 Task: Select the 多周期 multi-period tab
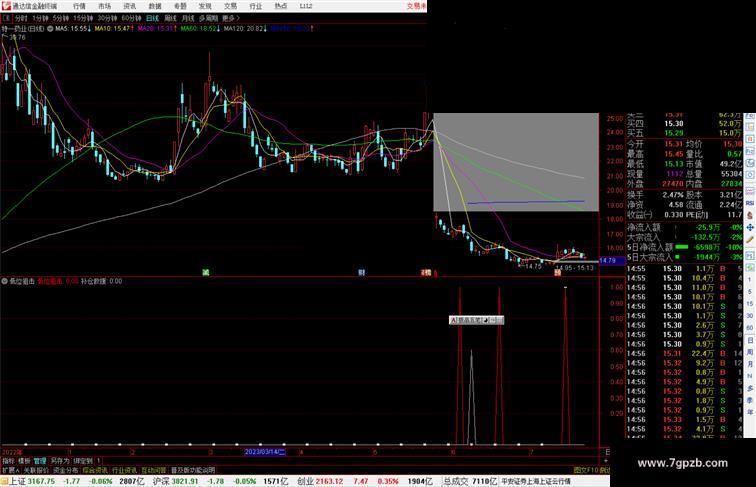tap(208, 18)
